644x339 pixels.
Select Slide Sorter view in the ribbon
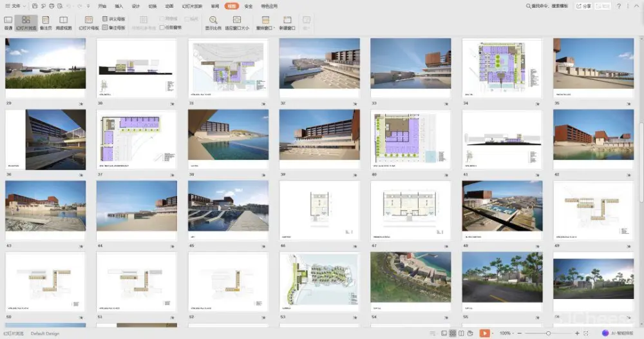click(26, 23)
